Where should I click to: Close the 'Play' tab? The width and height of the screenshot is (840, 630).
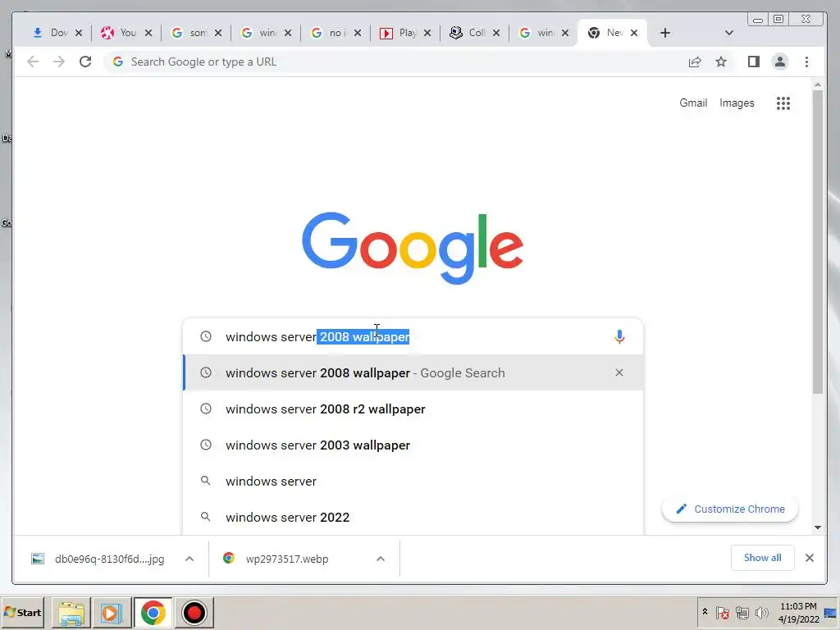427,33
